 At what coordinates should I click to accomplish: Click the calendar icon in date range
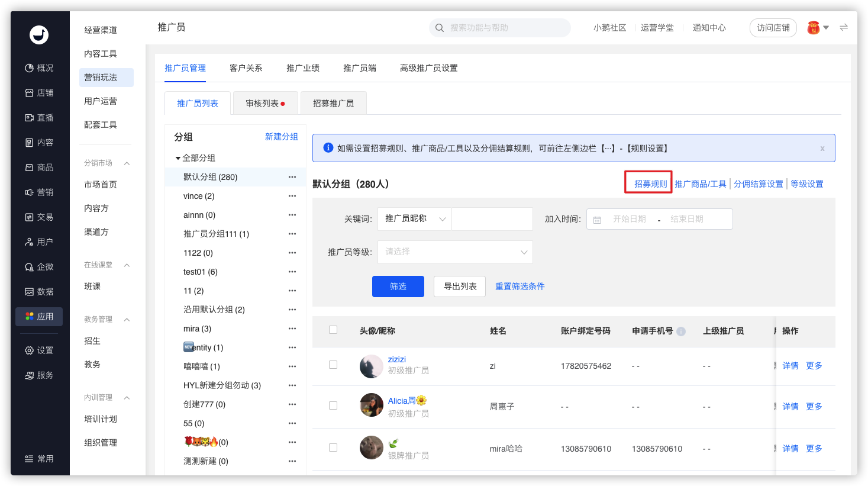pos(597,220)
